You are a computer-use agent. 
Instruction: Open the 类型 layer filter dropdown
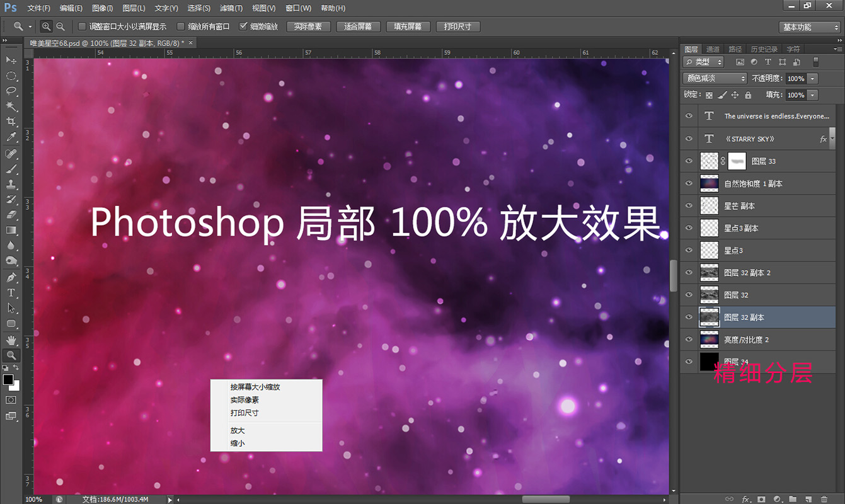pyautogui.click(x=703, y=62)
